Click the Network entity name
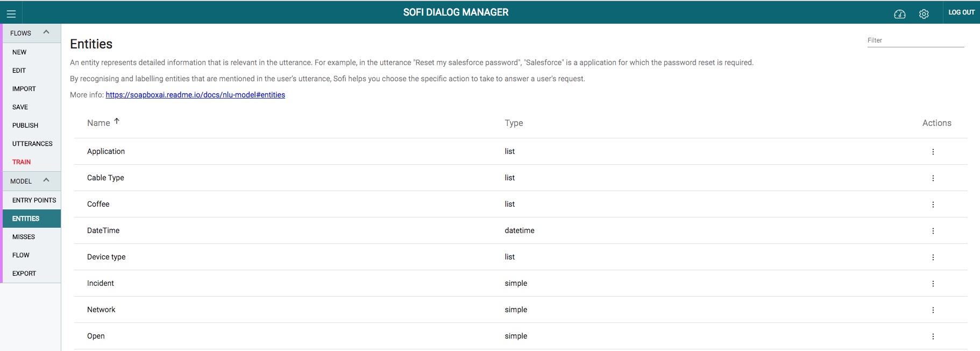Screen dimensions: 980x351 pos(101,310)
